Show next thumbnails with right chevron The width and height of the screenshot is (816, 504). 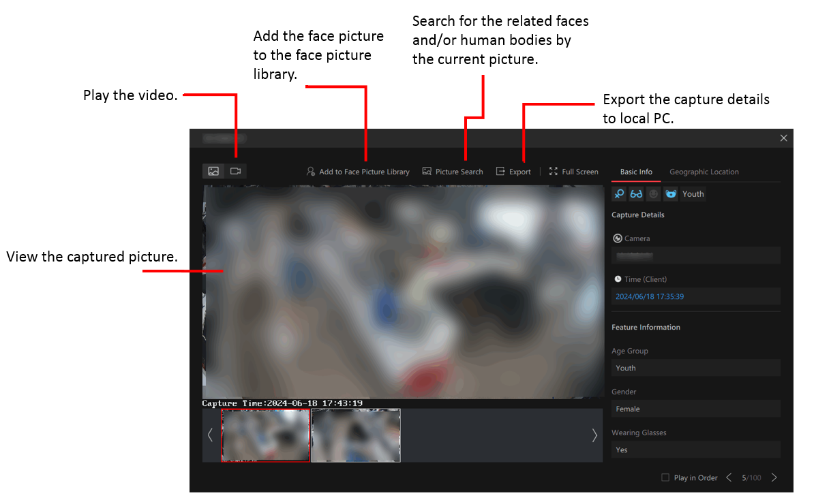pos(594,435)
